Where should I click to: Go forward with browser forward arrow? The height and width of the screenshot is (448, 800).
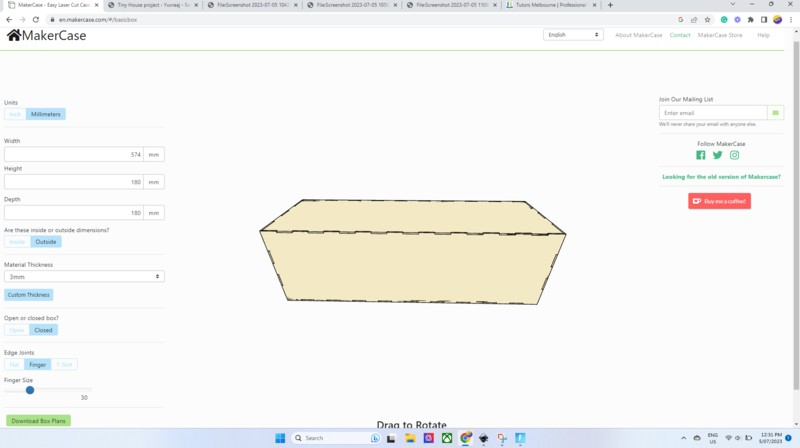point(22,19)
